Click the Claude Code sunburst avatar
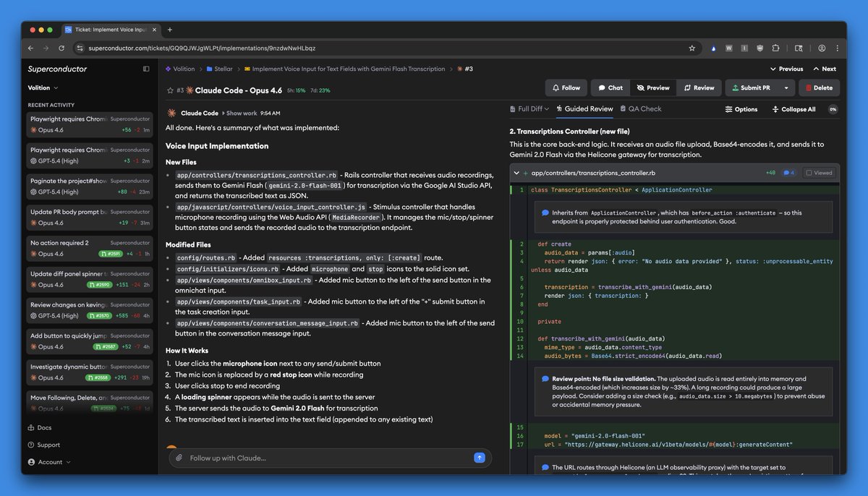The width and height of the screenshot is (868, 496). [x=171, y=113]
